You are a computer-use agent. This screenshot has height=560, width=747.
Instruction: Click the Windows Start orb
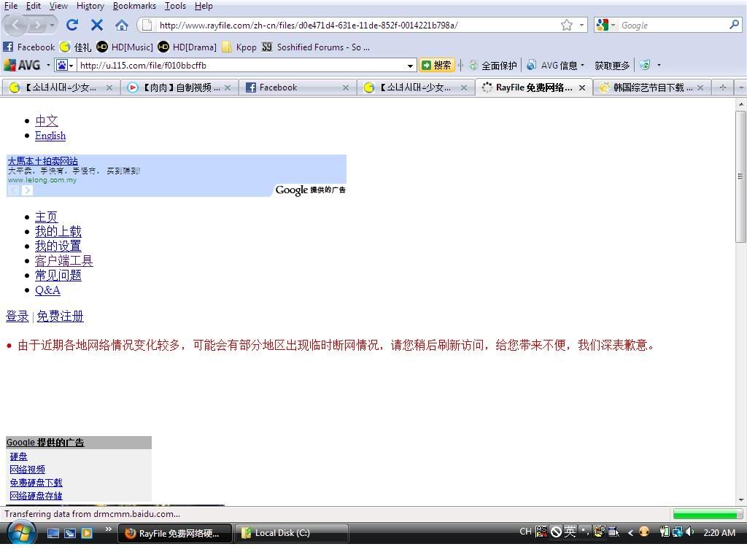tap(20, 533)
